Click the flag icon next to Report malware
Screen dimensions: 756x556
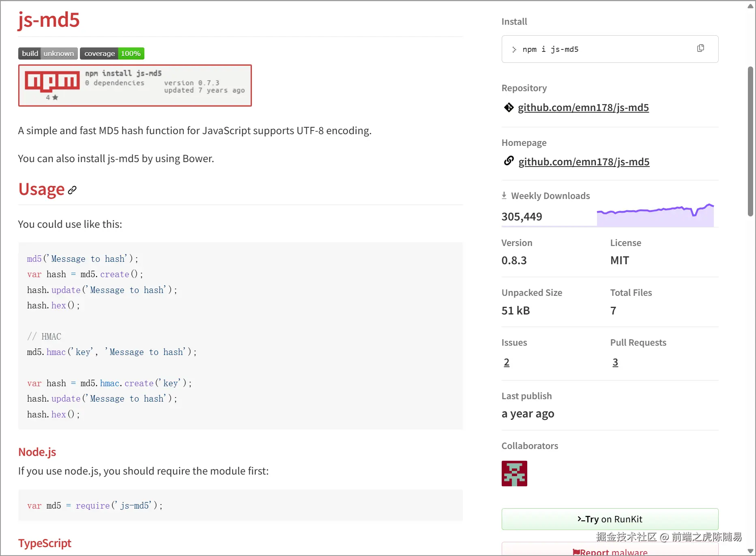point(576,551)
